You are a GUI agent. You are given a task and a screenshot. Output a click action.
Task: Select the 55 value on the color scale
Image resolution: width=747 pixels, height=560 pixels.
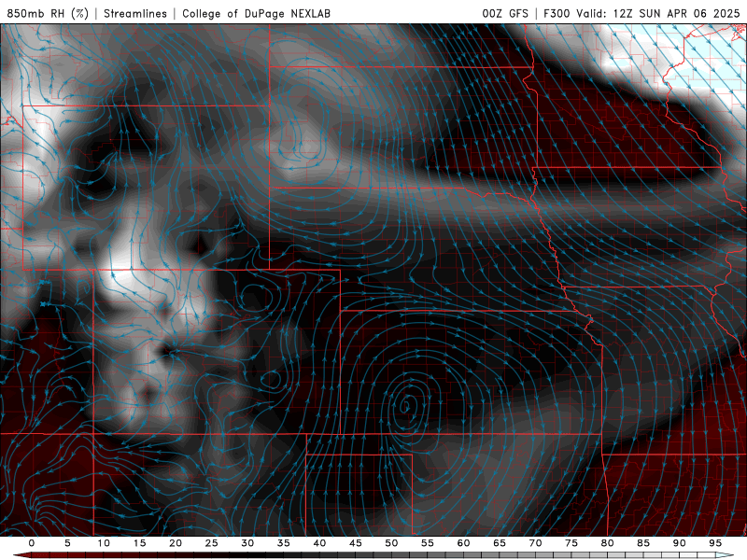pyautogui.click(x=428, y=543)
